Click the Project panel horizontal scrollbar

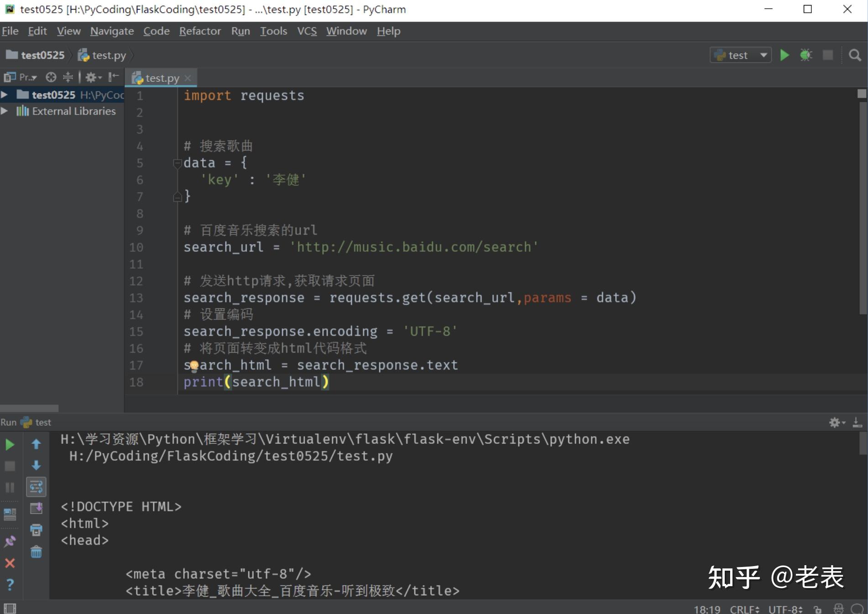29,408
